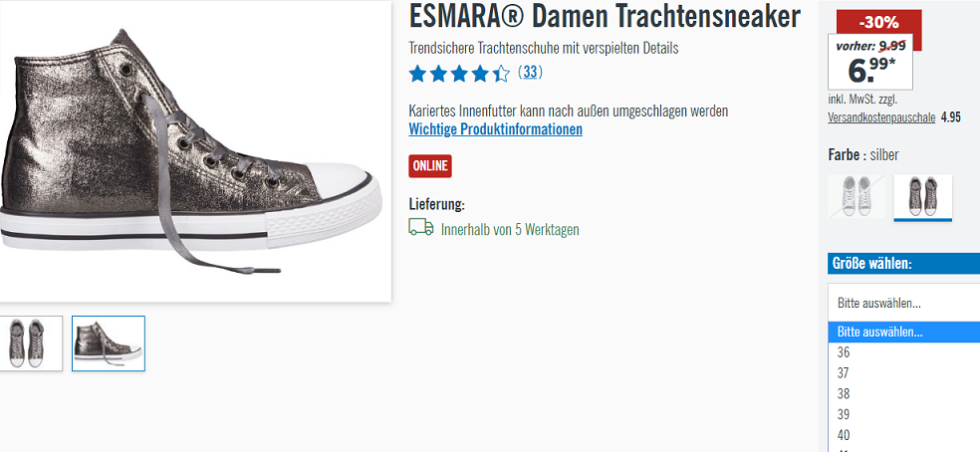Click the ESMARA Damen Trachtensneaker title
The width and height of the screenshot is (980, 452).
coord(605,16)
